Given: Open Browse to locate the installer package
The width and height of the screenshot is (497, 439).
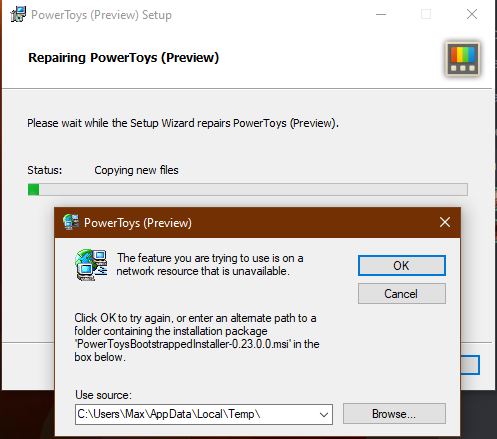Looking at the screenshot, I should 394,414.
